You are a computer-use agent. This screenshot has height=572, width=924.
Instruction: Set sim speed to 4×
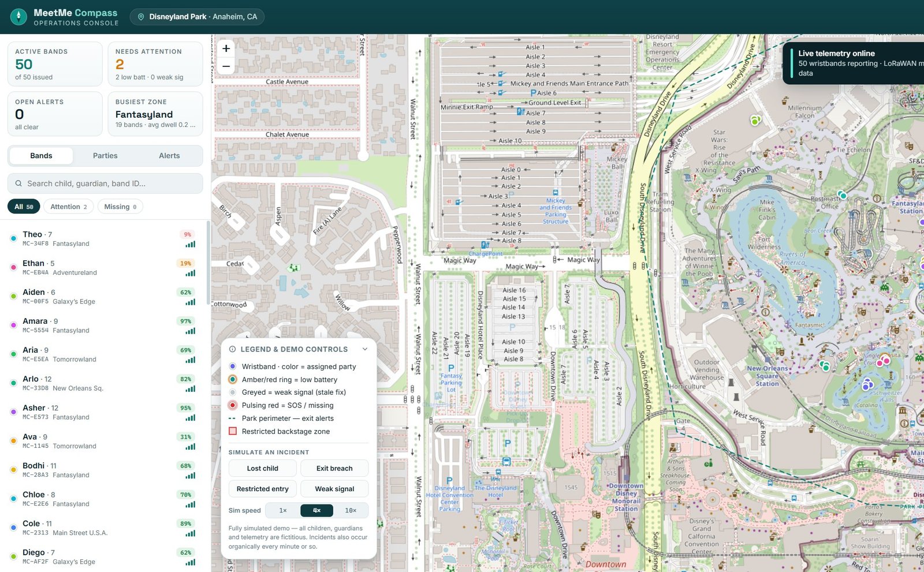(316, 510)
